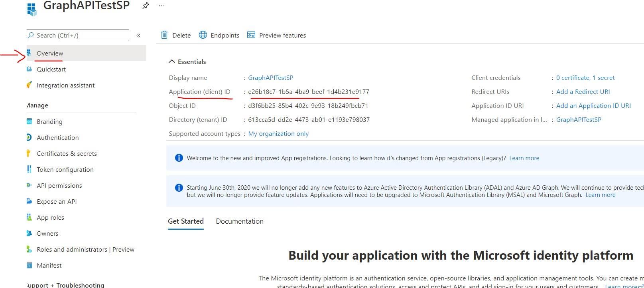Click the App roles icon
Image resolution: width=644 pixels, height=288 pixels.
coord(29,217)
